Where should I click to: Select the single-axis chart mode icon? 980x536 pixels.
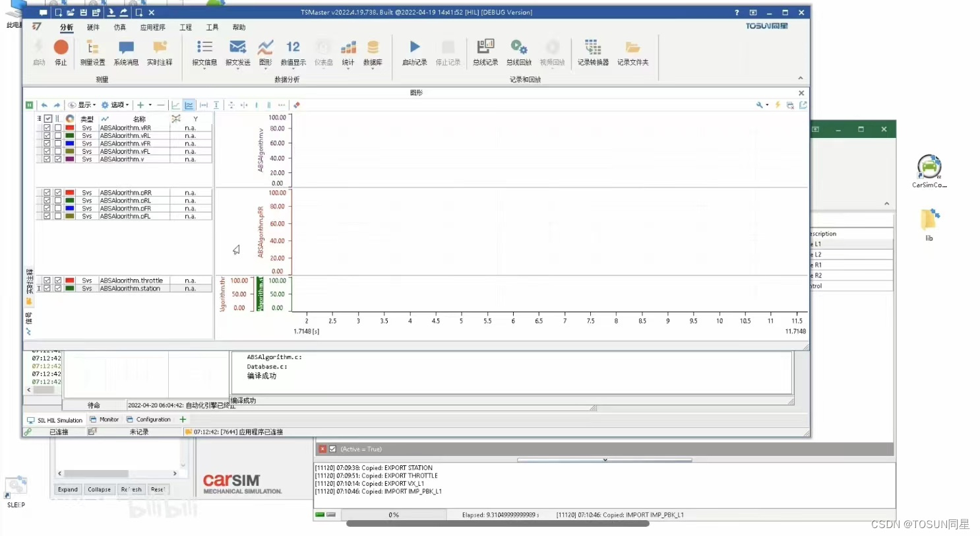pyautogui.click(x=176, y=105)
